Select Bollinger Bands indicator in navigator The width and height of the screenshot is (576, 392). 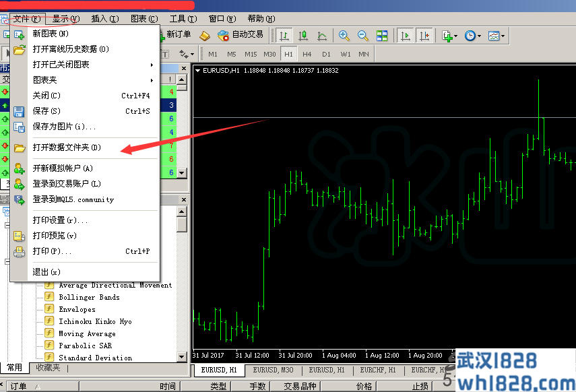point(89,297)
